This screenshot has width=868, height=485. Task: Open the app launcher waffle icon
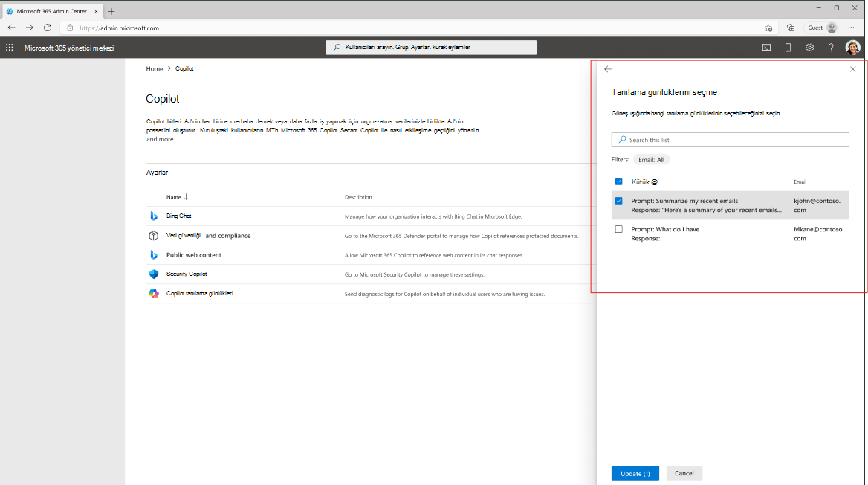10,48
